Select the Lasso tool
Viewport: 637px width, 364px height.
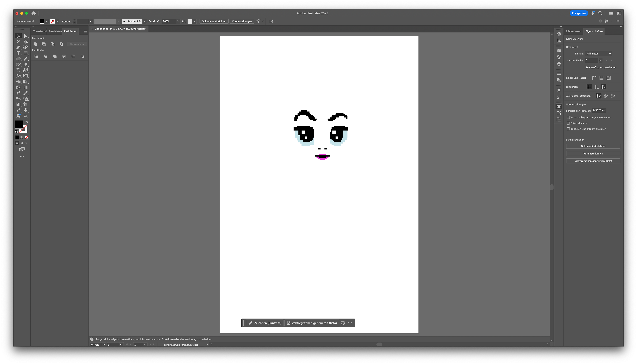click(x=26, y=42)
